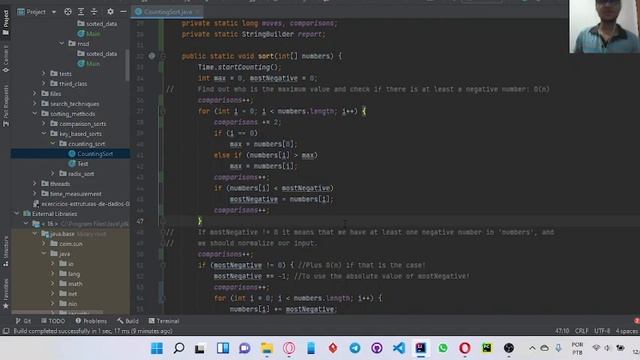Expand the search_techniques folder
640x360 pixels.
pos(35,104)
